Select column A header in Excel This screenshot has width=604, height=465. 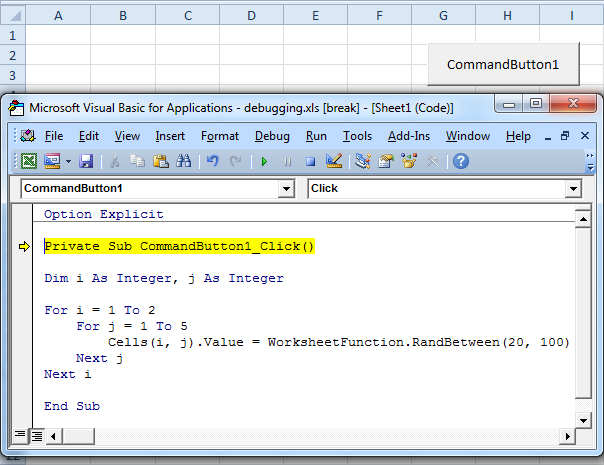pos(58,15)
